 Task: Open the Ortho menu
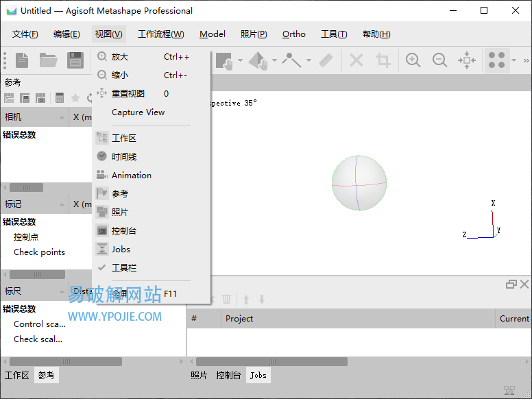294,34
